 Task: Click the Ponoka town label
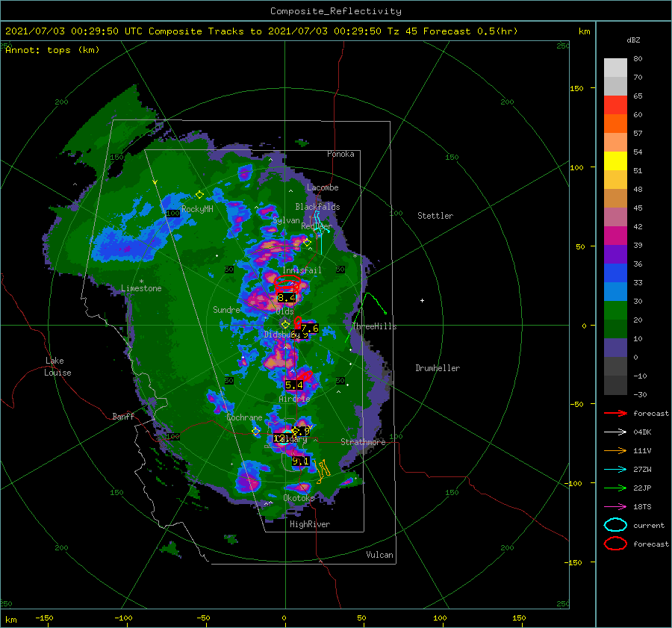340,154
